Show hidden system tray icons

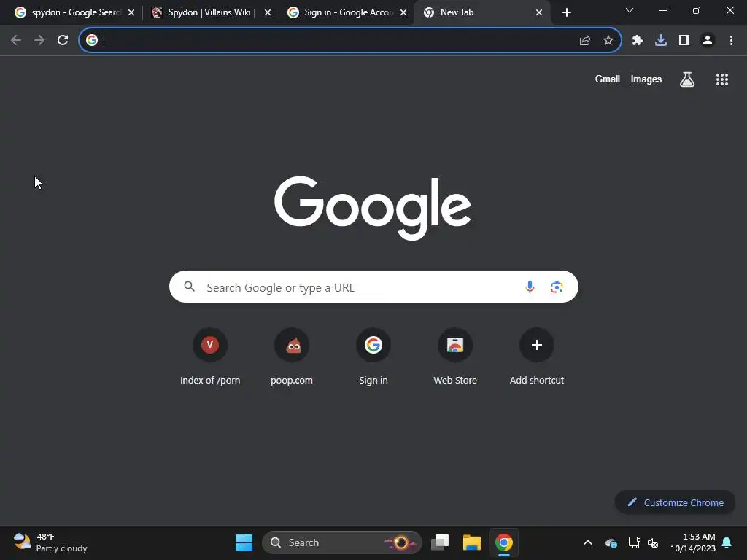click(588, 542)
